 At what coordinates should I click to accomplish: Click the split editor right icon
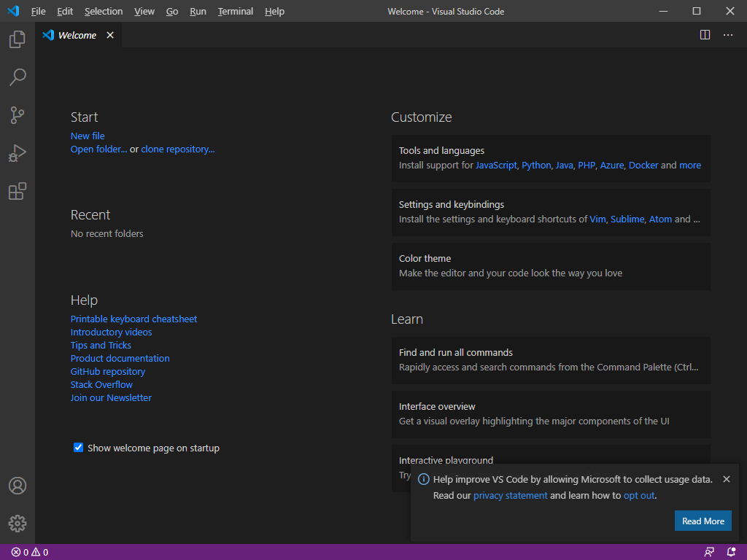[x=705, y=35]
